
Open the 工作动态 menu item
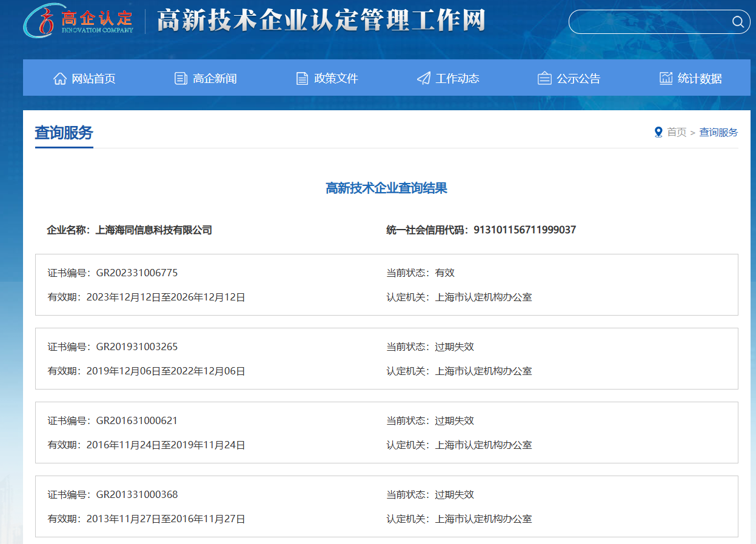(x=457, y=79)
